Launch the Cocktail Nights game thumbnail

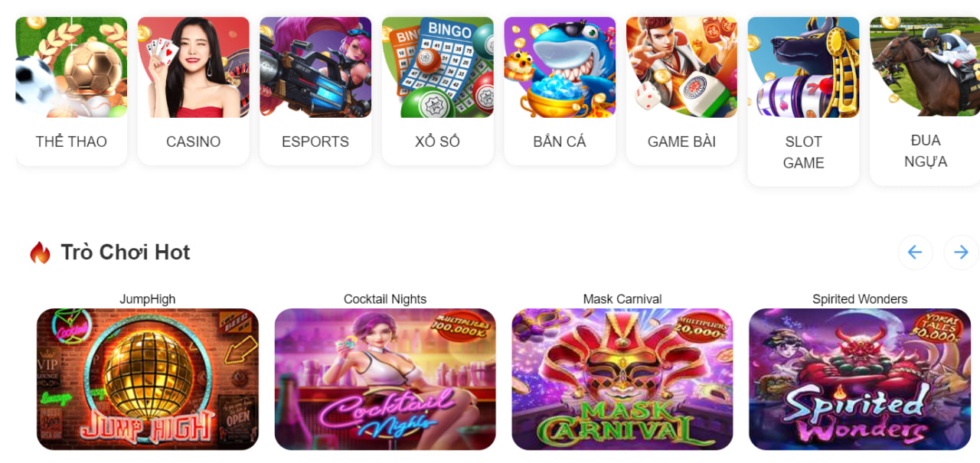385,379
